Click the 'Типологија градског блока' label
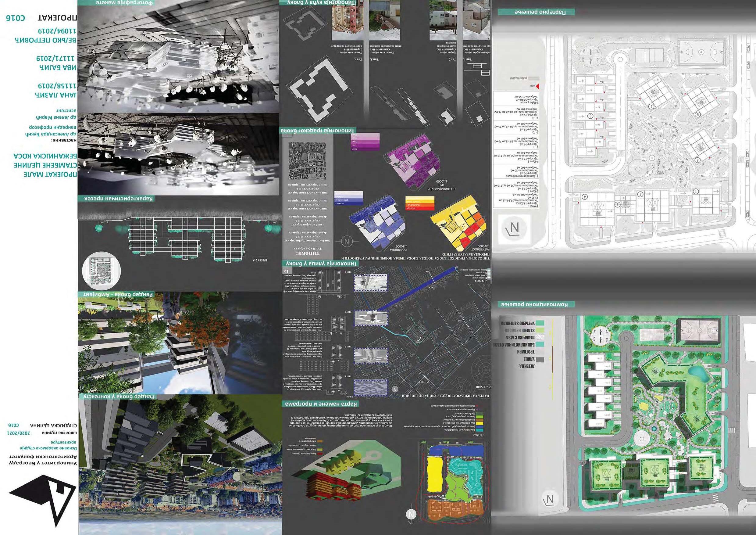Image resolution: width=756 pixels, height=535 pixels. [318, 131]
